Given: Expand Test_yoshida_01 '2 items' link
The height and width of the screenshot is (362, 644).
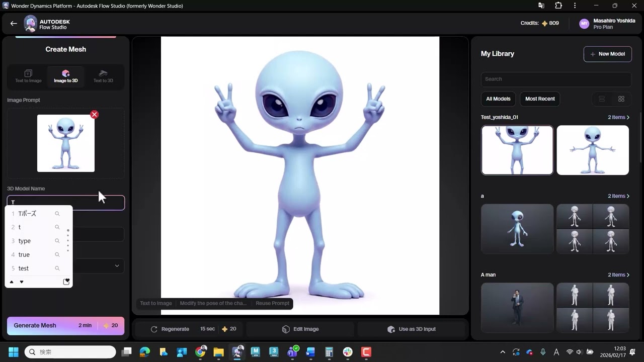Looking at the screenshot, I should tap(618, 117).
